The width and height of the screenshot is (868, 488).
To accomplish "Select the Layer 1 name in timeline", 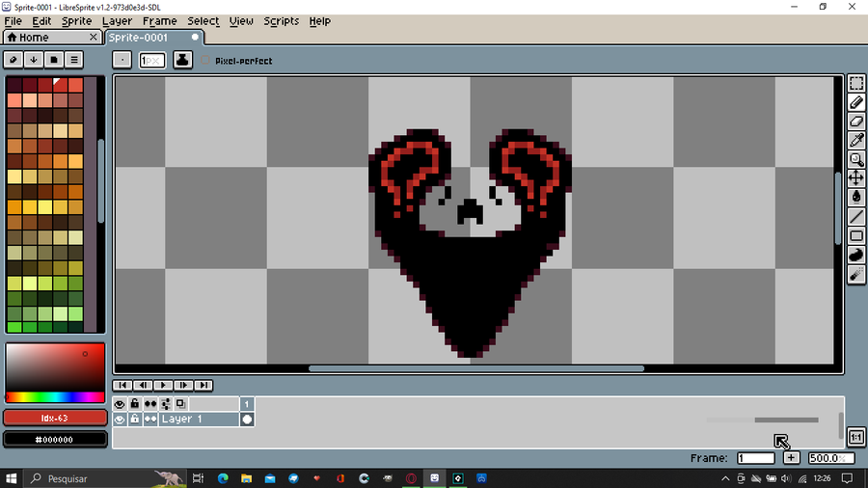I will 200,420.
